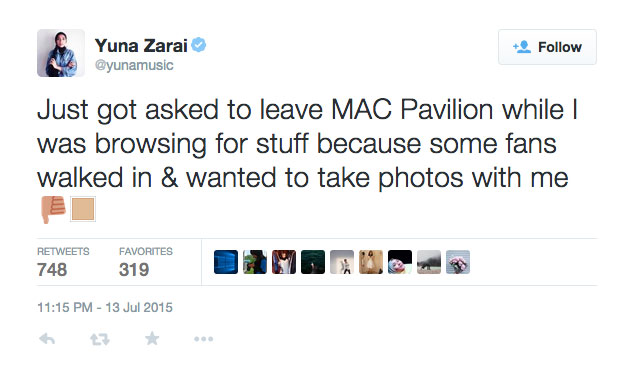Click the blue verified badge
The height and width of the screenshot is (377, 632).
point(198,45)
